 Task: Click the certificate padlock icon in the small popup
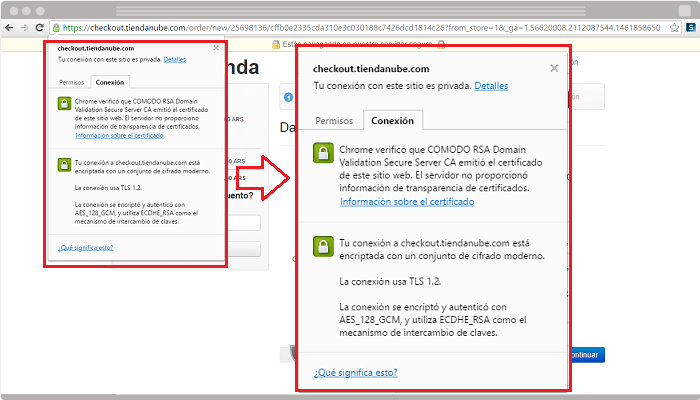[64, 104]
